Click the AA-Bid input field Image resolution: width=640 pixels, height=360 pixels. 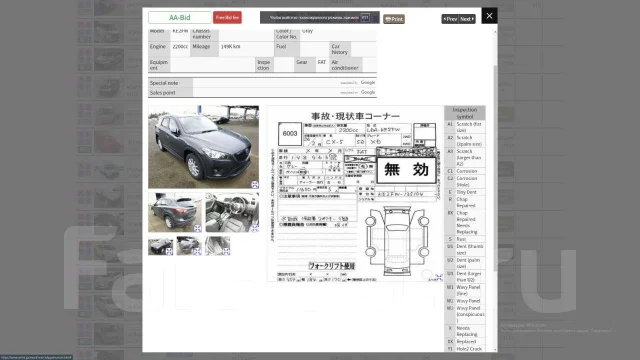click(x=180, y=18)
